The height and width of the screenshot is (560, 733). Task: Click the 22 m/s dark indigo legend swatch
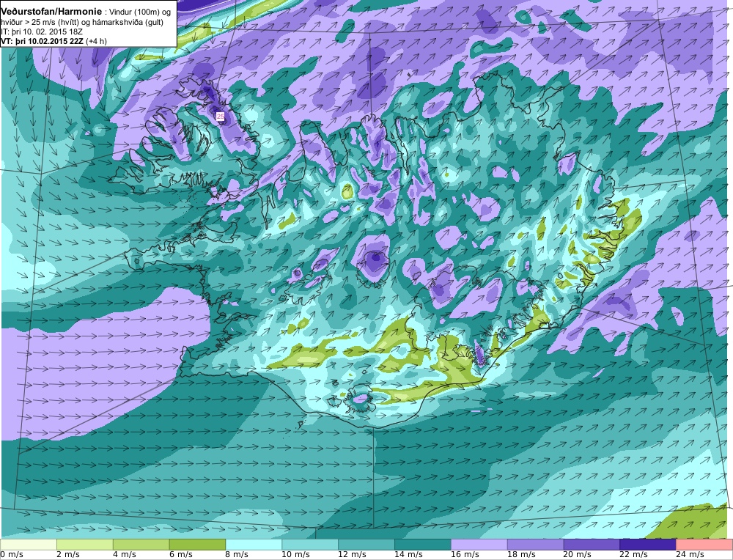coord(648,545)
